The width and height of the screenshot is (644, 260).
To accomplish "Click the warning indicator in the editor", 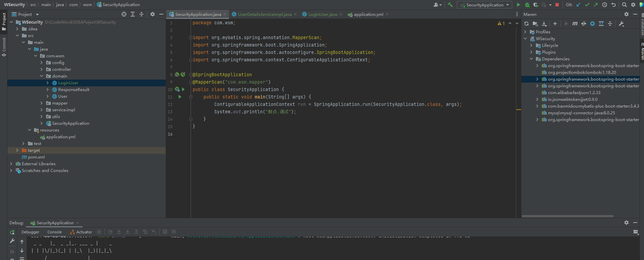I will pos(501,23).
